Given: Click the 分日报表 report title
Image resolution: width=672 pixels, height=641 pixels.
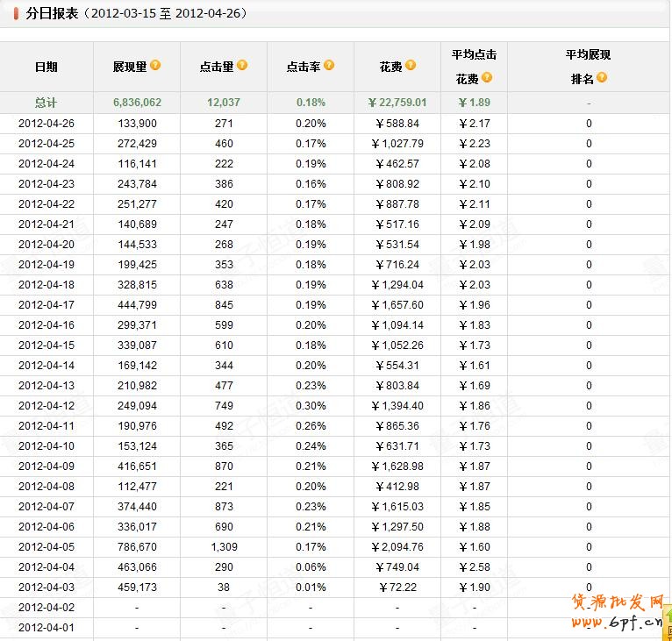Looking at the screenshot, I should [49, 14].
